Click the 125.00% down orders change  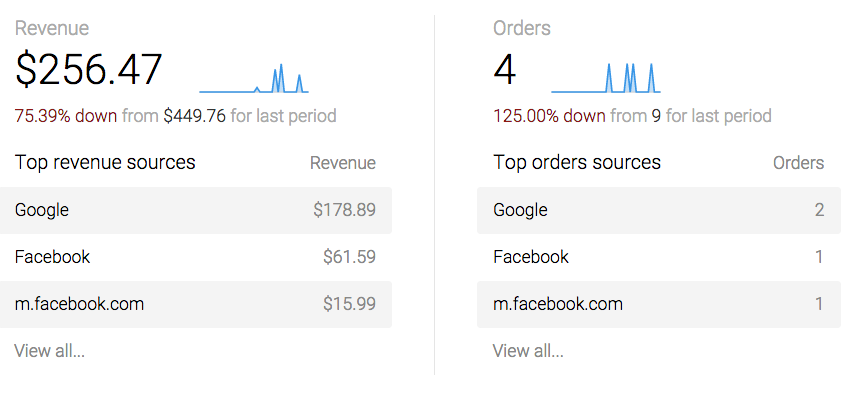[549, 116]
